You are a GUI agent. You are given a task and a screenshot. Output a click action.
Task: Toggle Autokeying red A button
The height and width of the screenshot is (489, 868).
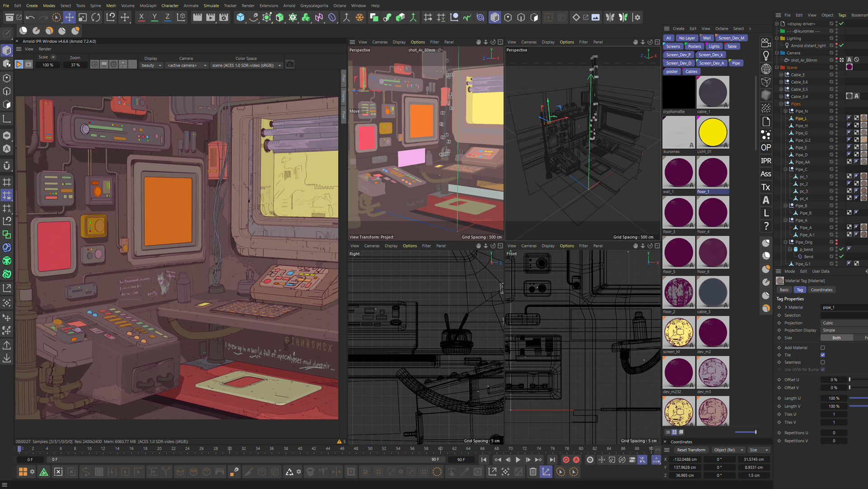pyautogui.click(x=576, y=460)
